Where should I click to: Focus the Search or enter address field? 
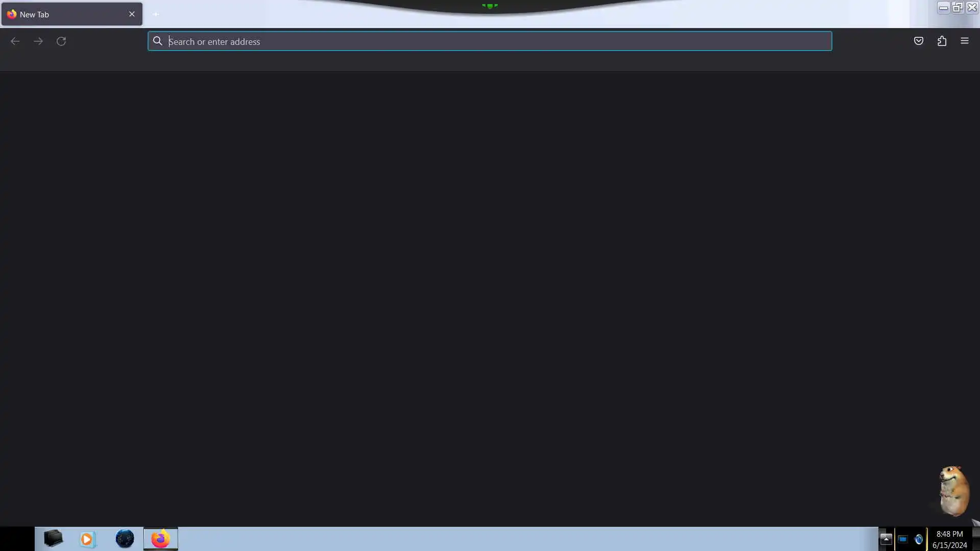click(490, 41)
